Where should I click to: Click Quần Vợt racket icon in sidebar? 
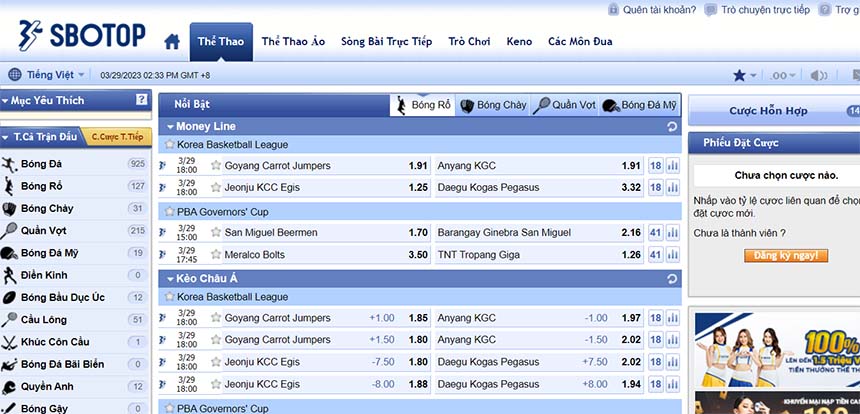point(9,231)
